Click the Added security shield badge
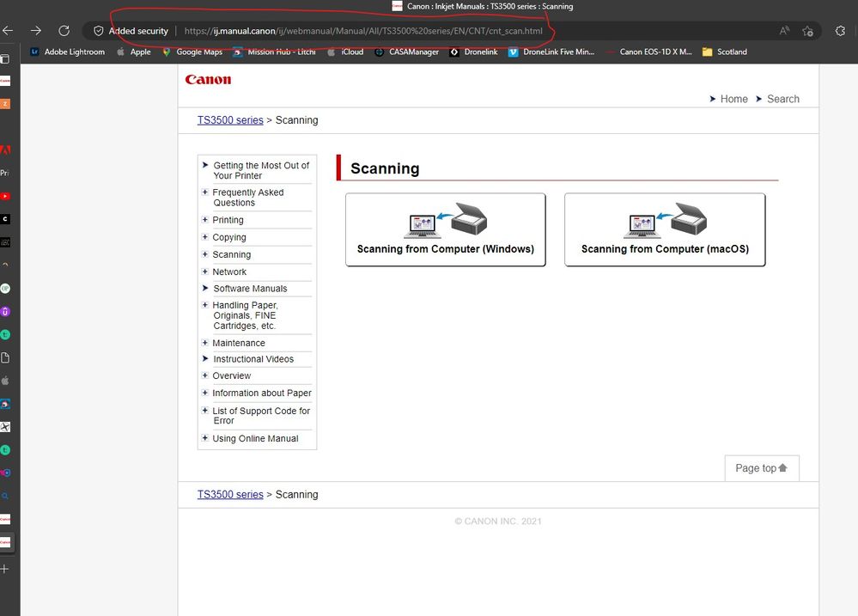Image resolution: width=858 pixels, height=616 pixels. [131, 30]
